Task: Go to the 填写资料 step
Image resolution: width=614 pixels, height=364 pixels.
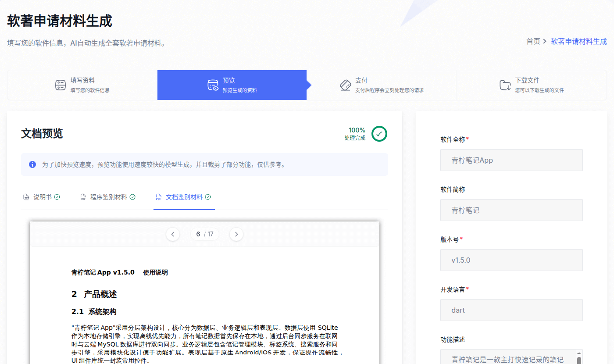Action: point(82,85)
